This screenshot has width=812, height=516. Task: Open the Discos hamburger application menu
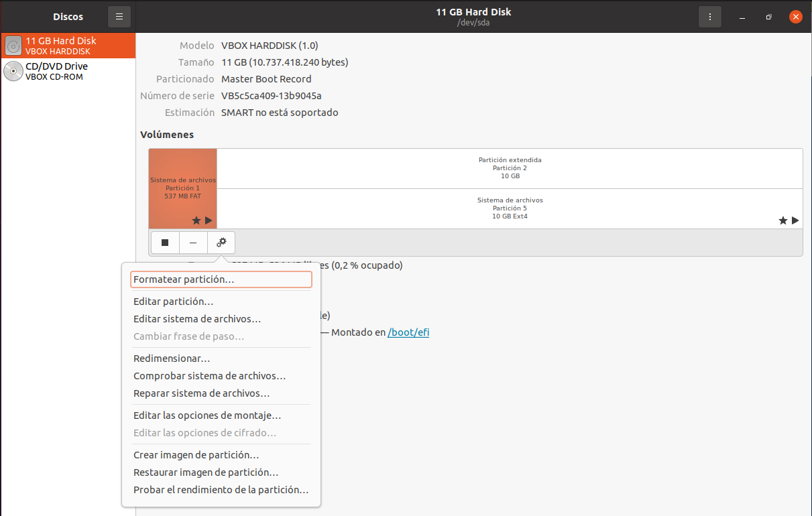119,17
